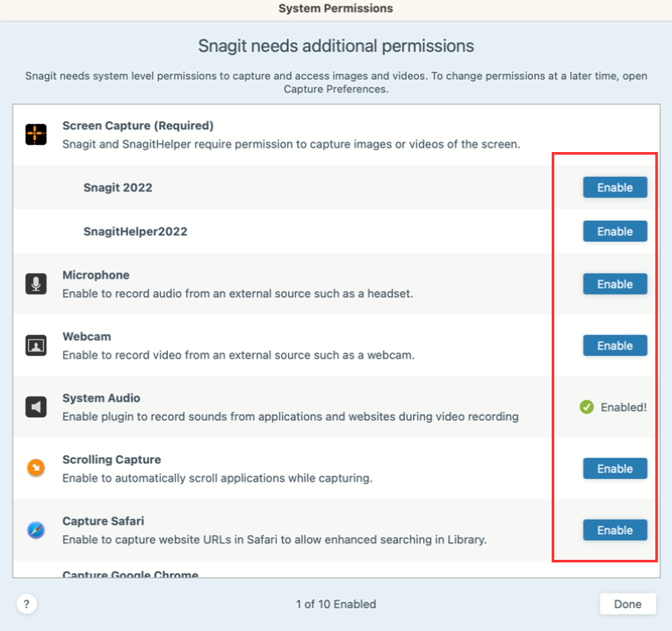672x631 pixels.
Task: Open help with the question mark button
Action: coord(27,604)
